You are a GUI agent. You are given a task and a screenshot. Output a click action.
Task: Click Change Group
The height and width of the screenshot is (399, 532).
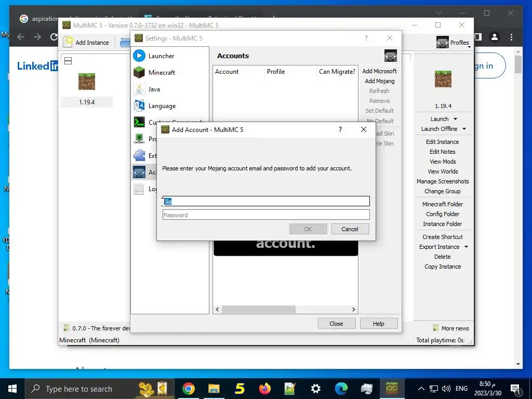click(x=442, y=191)
